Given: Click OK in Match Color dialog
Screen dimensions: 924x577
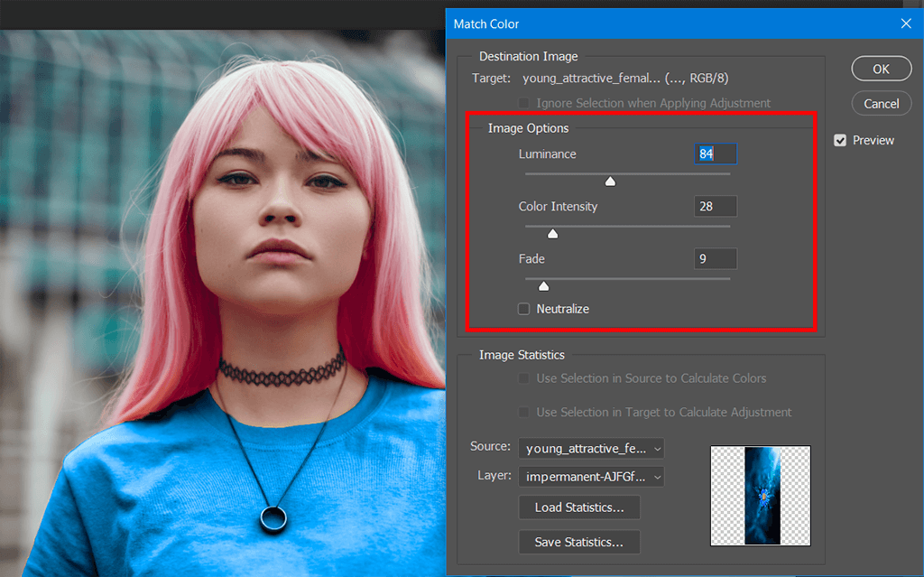Looking at the screenshot, I should pos(881,69).
